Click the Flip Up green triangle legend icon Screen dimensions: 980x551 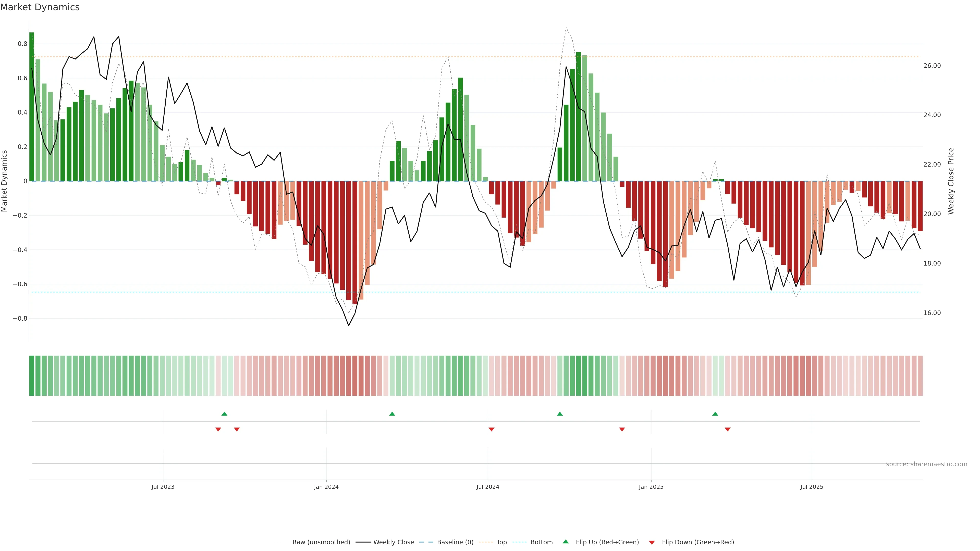(565, 542)
